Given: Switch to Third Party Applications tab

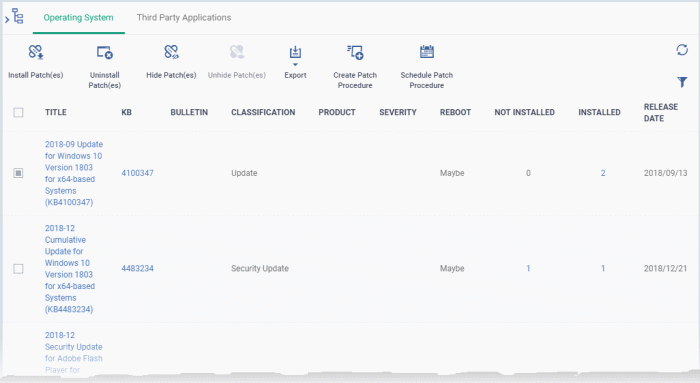Looking at the screenshot, I should [184, 17].
